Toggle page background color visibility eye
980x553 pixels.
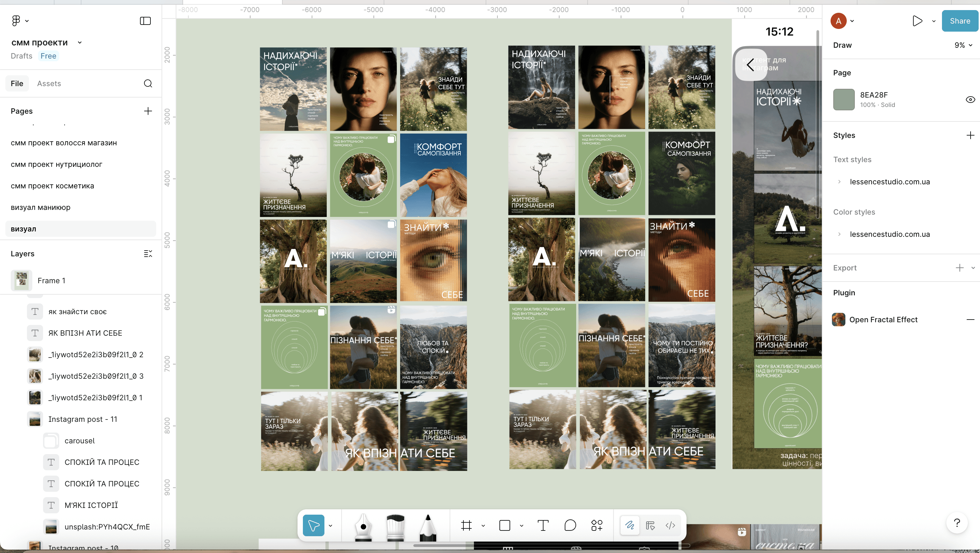(970, 100)
